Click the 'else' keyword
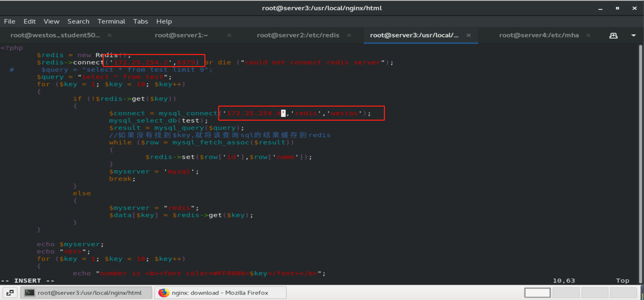 coord(82,193)
